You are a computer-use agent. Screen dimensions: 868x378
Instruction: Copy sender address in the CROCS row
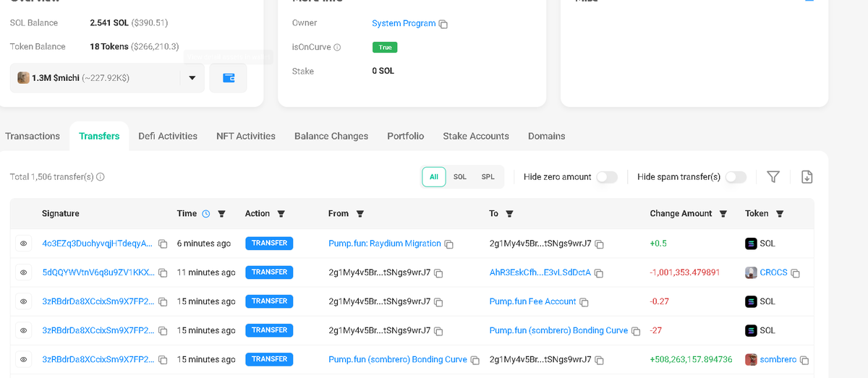(438, 273)
